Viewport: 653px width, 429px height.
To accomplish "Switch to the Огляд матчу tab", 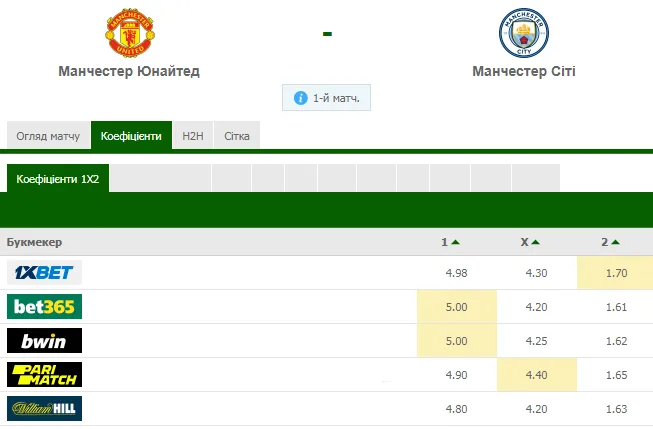I will pos(49,135).
